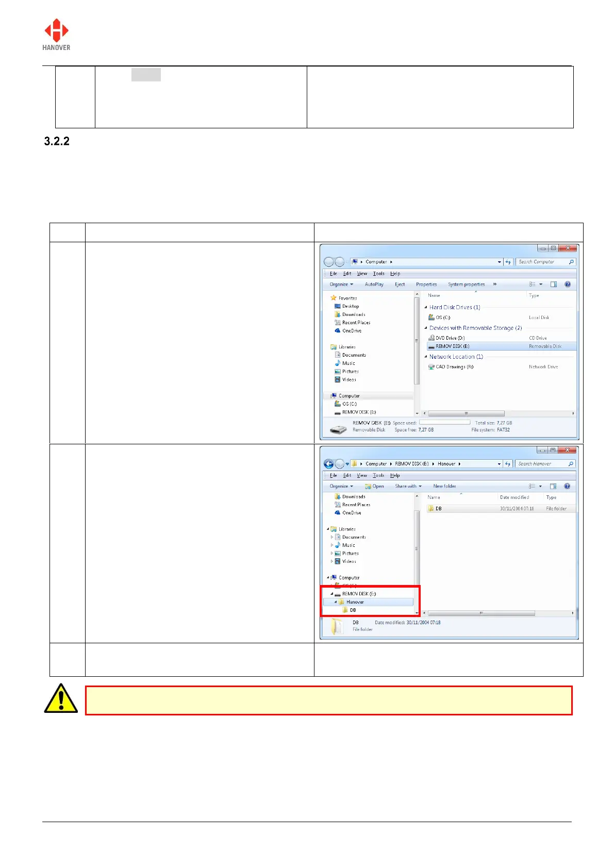Select Computer node in the Computer window sidebar

(345, 396)
